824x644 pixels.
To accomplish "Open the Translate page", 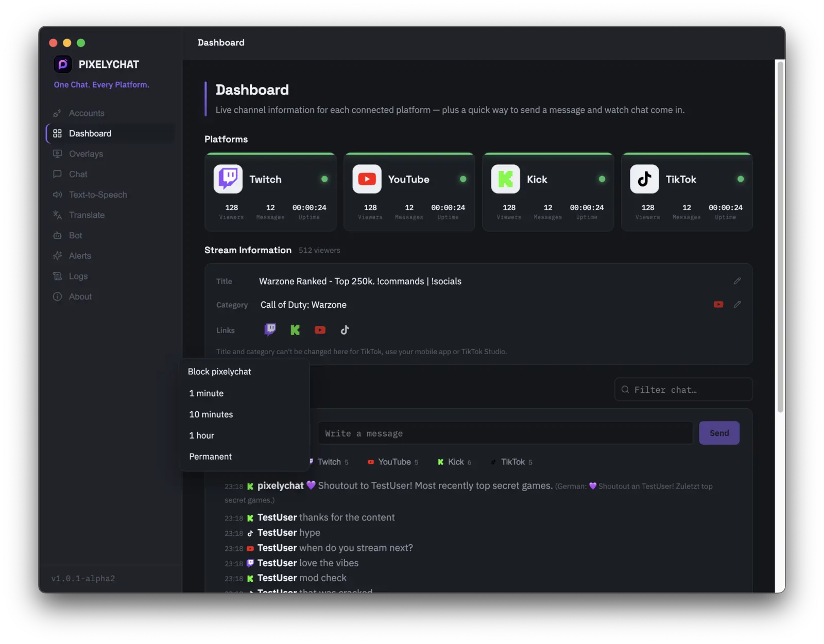I will [x=110, y=215].
